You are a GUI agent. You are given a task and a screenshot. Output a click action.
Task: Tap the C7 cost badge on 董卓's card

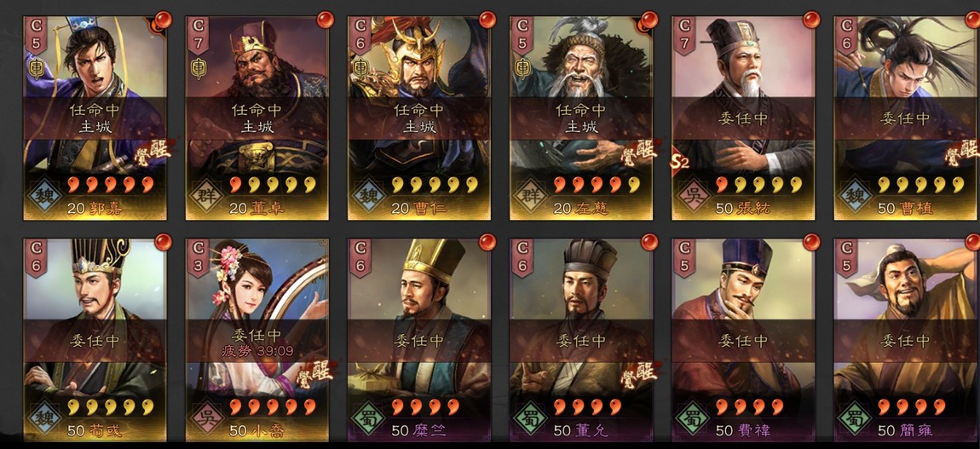point(198,34)
